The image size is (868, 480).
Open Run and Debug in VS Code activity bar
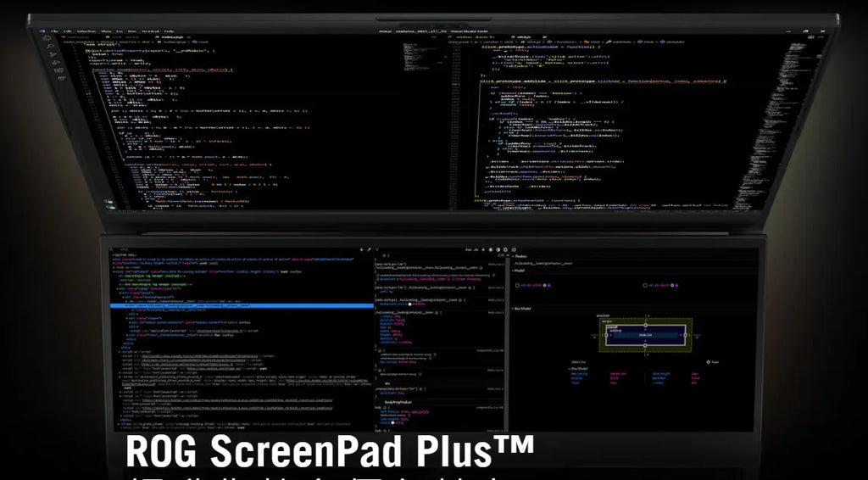(56, 63)
